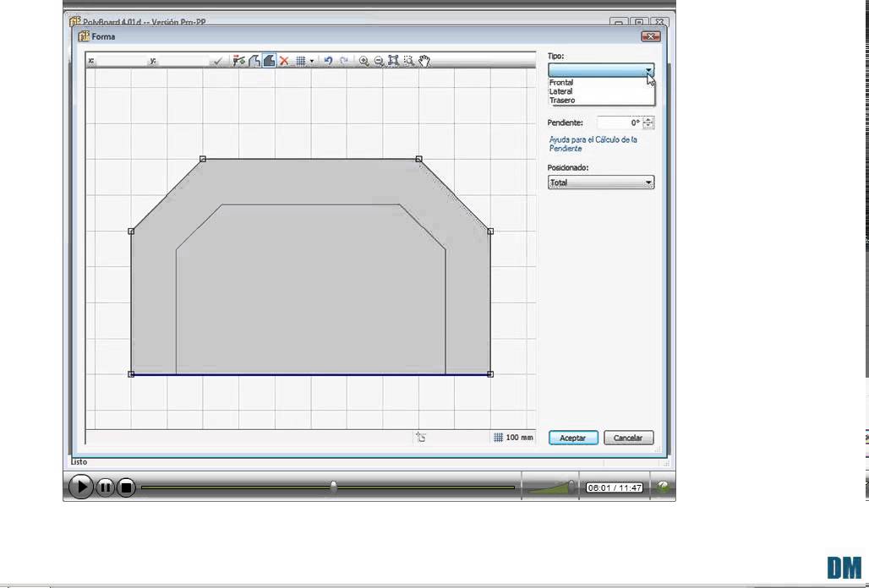Click the video progress slider thumb
Image resolution: width=869 pixels, height=588 pixels.
tap(334, 486)
